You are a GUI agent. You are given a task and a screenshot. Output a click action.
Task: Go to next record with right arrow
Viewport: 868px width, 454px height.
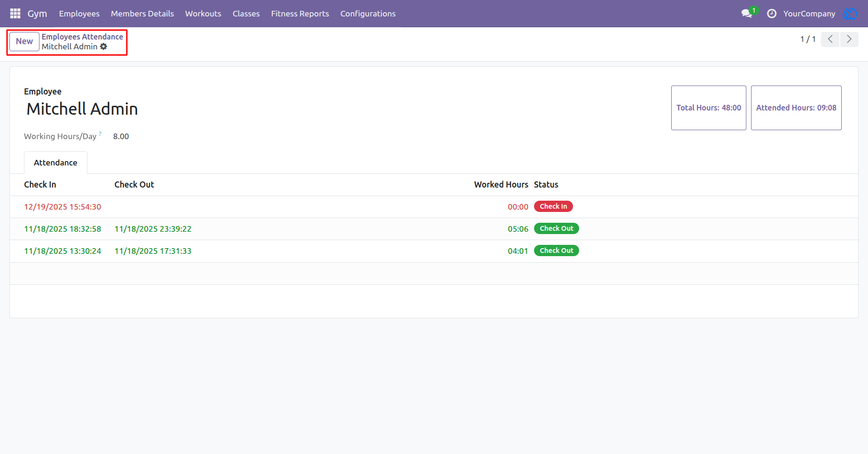pos(849,39)
